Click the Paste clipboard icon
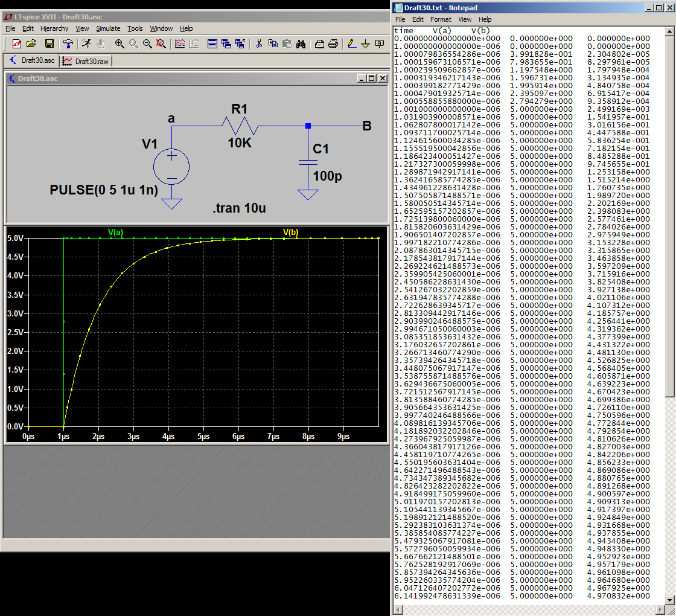The width and height of the screenshot is (676, 616). click(x=287, y=44)
